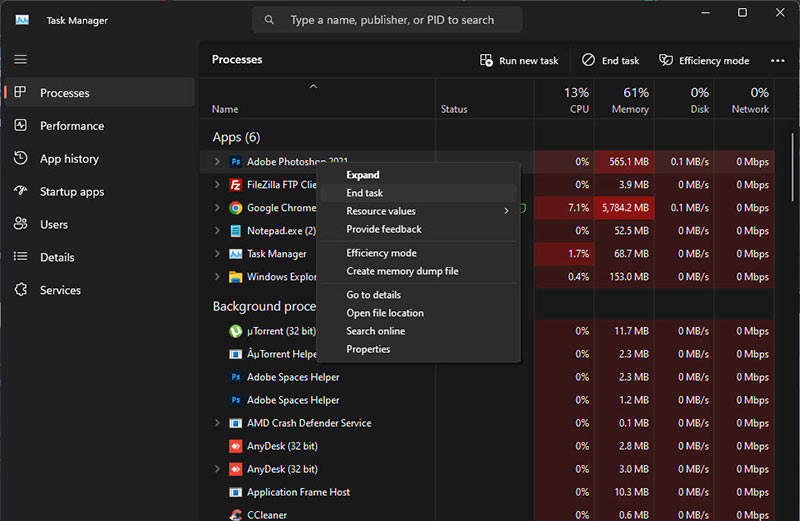Viewport: 800px width, 521px height.
Task: Click the 565.1 MB memory cell
Action: (624, 162)
